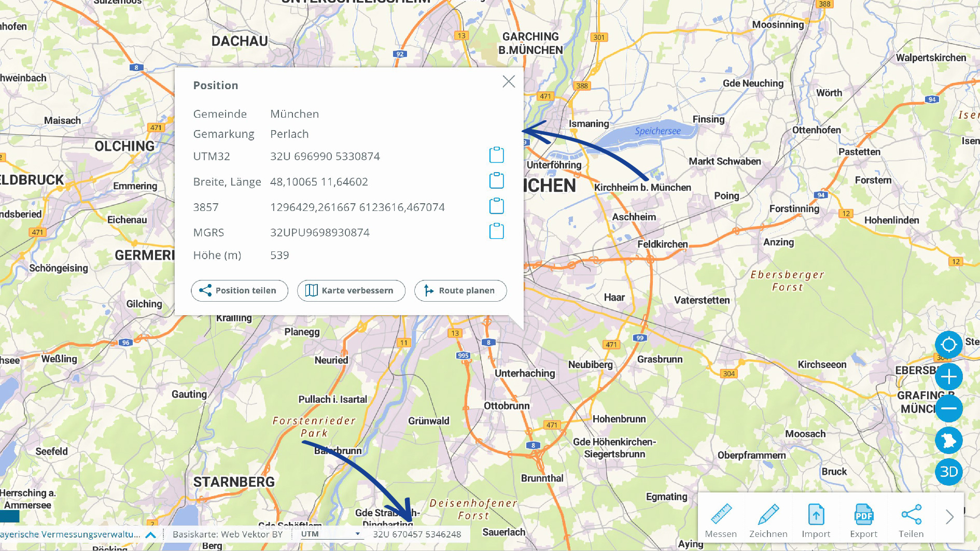This screenshot has height=551, width=980.
Task: Open the Zeichnen drawing tool
Action: click(x=768, y=520)
